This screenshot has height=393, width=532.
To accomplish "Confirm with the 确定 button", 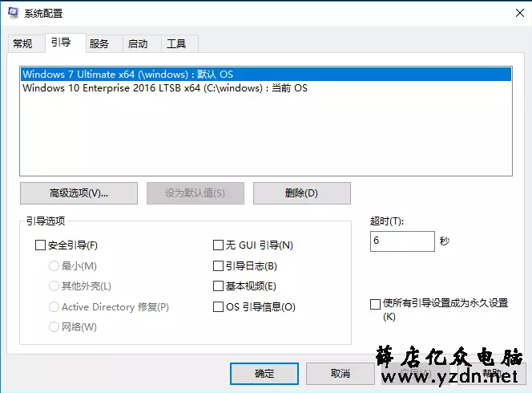I will 264,374.
